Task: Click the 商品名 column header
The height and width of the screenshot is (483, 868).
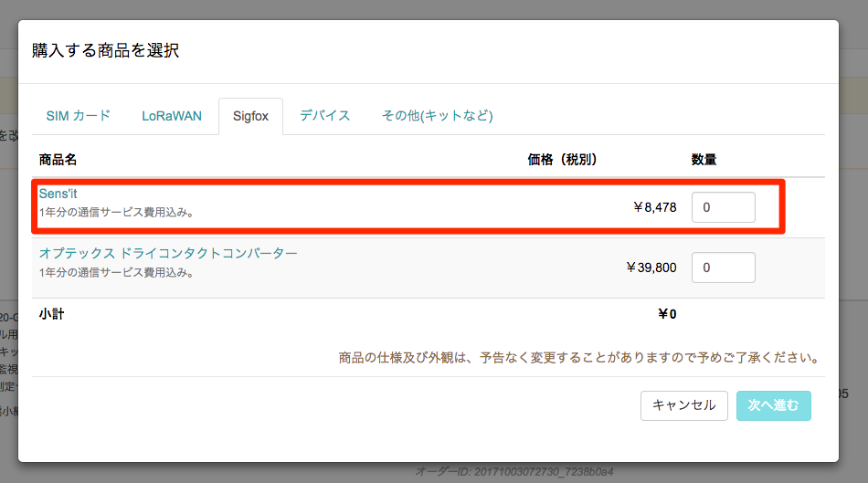Action: [x=58, y=160]
